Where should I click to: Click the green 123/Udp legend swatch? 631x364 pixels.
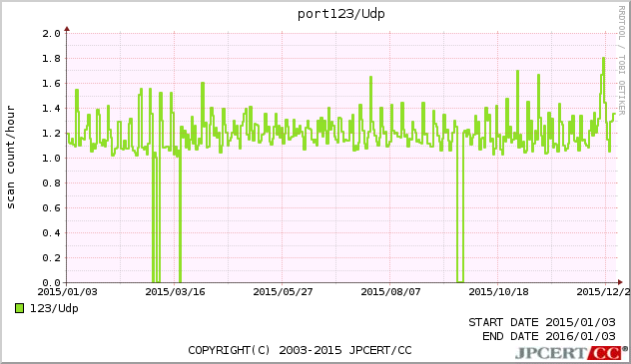tap(19, 308)
